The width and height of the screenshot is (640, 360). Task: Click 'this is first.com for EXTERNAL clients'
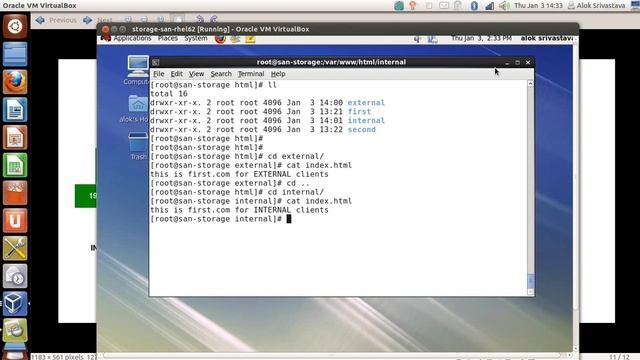239,174
